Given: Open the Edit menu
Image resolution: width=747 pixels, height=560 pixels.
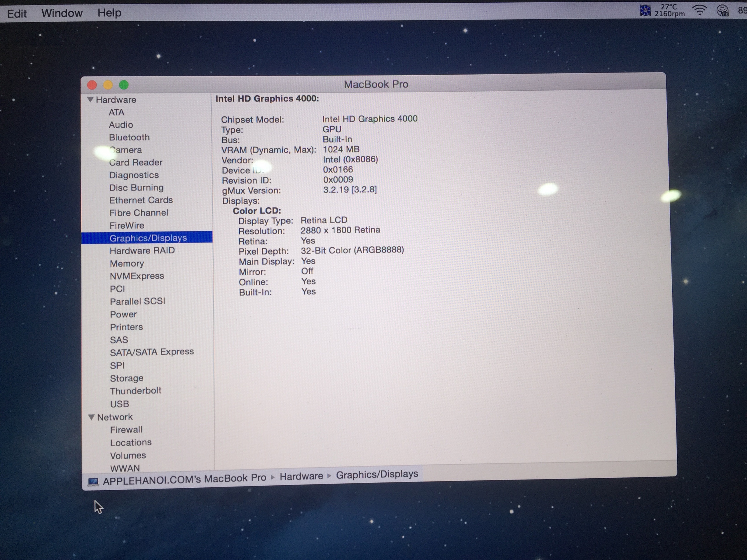Looking at the screenshot, I should point(17,13).
